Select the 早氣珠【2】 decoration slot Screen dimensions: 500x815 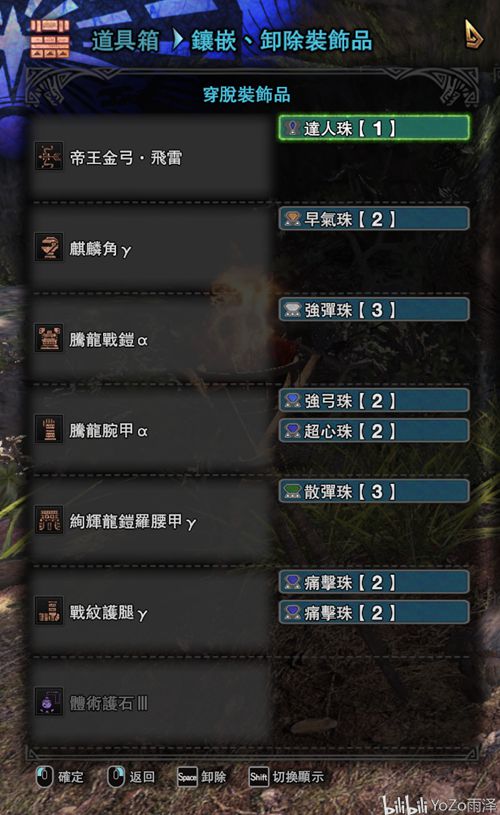[x=374, y=219]
